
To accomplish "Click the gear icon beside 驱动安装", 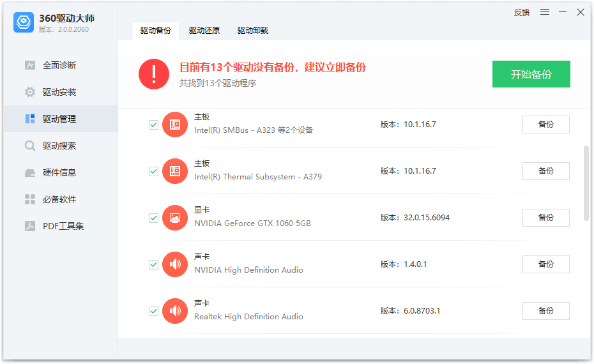I will [30, 92].
